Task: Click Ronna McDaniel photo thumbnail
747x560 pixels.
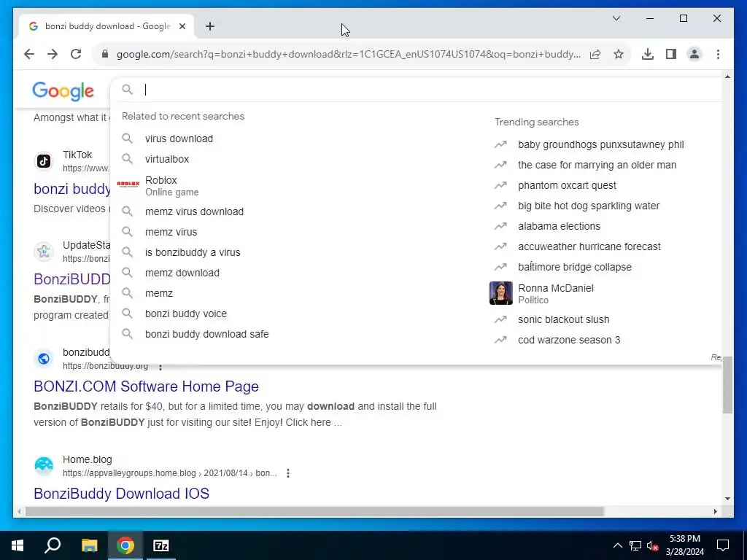Action: pos(500,293)
